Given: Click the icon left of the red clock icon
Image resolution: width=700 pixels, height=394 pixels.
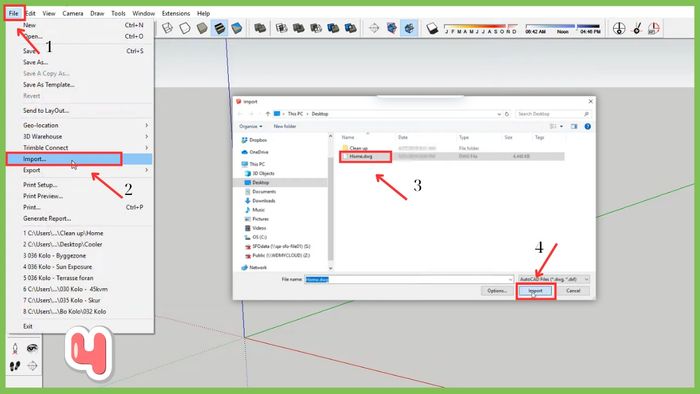Looking at the screenshot, I should click(637, 29).
